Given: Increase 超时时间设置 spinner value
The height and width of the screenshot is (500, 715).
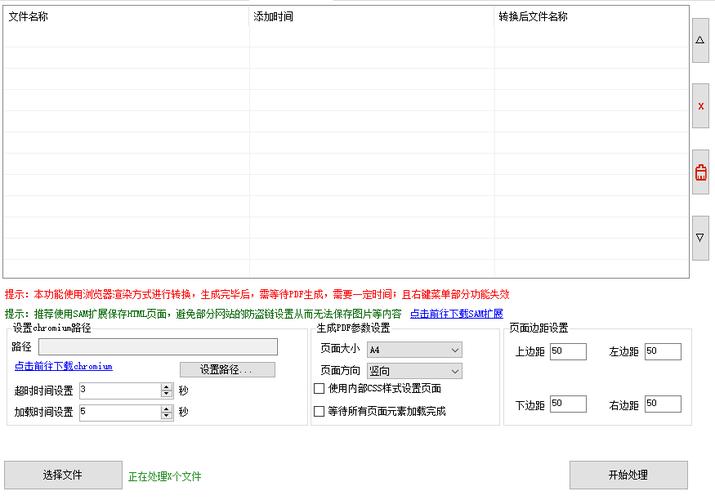Looking at the screenshot, I should (x=166, y=387).
